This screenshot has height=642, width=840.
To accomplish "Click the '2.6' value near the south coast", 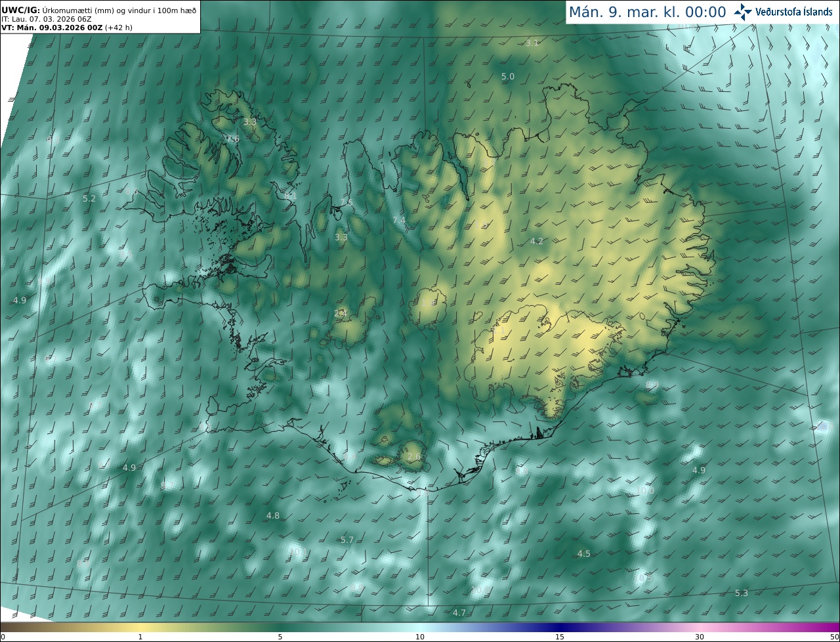I will [414, 457].
